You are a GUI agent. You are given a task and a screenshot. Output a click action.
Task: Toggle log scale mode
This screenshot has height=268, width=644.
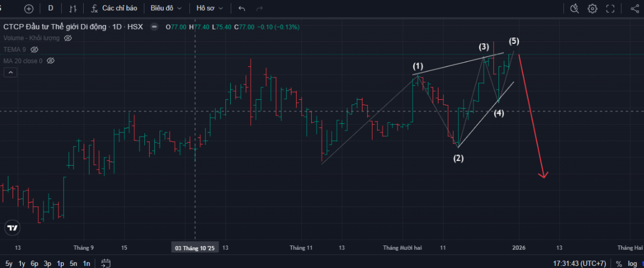coord(634,263)
